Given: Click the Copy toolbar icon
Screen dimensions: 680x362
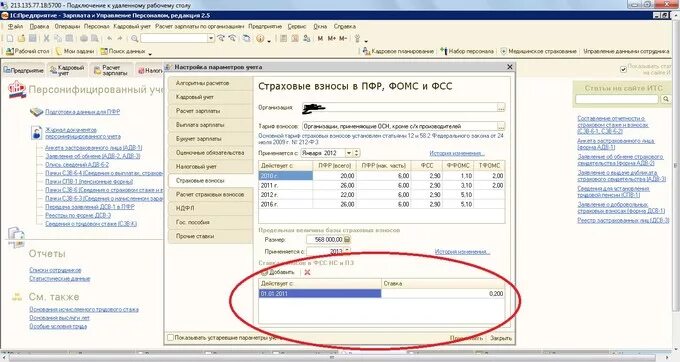Looking at the screenshot, I should pyautogui.click(x=57, y=39).
